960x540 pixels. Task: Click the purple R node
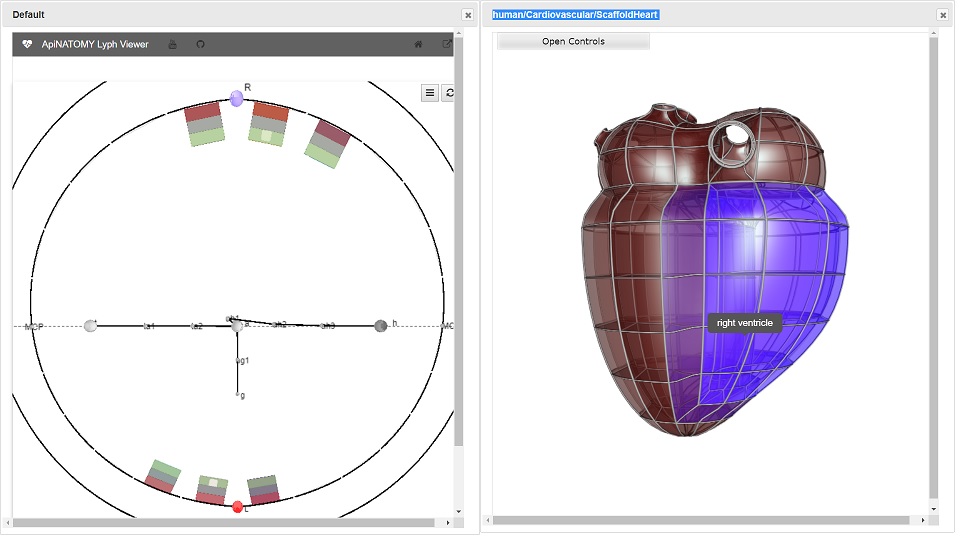tap(236, 98)
